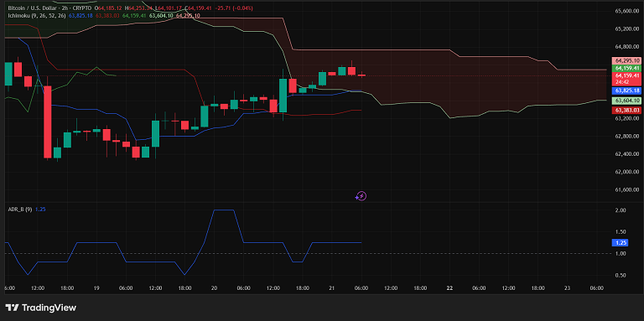644x321 pixels.
Task: Click date label 23 on time axis
Action: [x=567, y=288]
